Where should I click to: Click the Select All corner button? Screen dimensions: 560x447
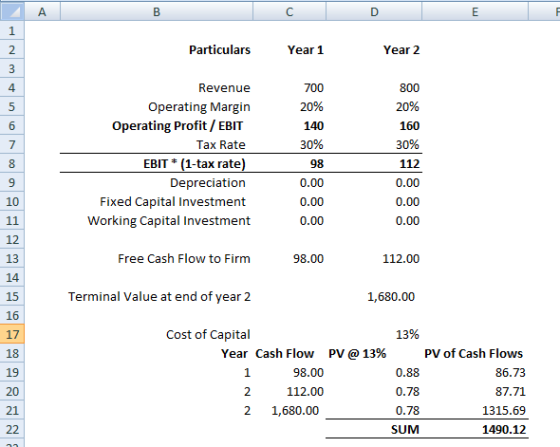coord(12,11)
